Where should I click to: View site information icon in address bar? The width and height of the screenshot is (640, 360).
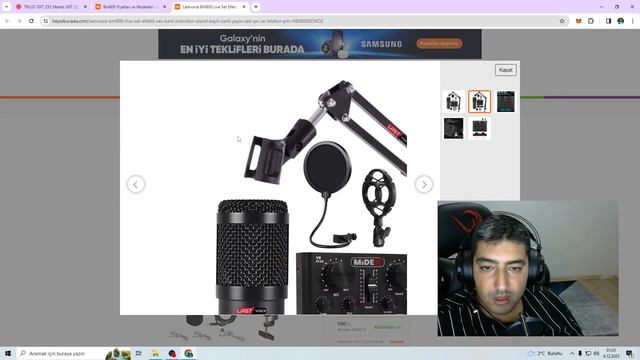pos(46,21)
